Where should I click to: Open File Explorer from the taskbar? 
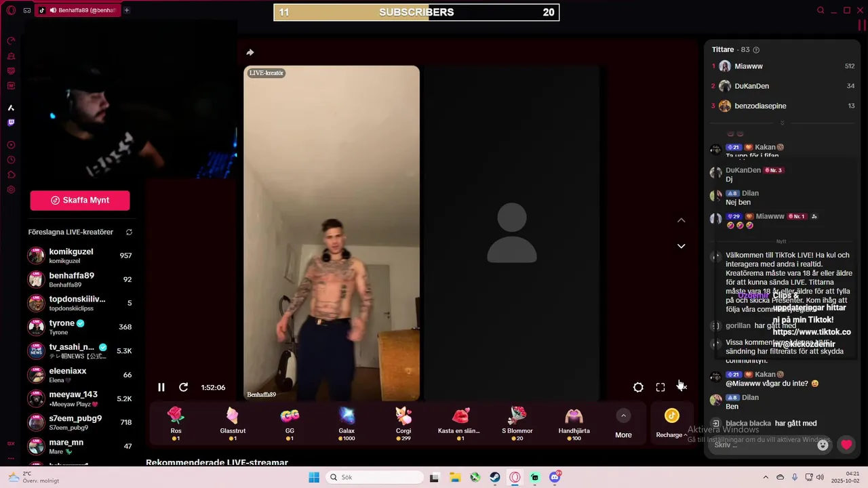click(455, 477)
